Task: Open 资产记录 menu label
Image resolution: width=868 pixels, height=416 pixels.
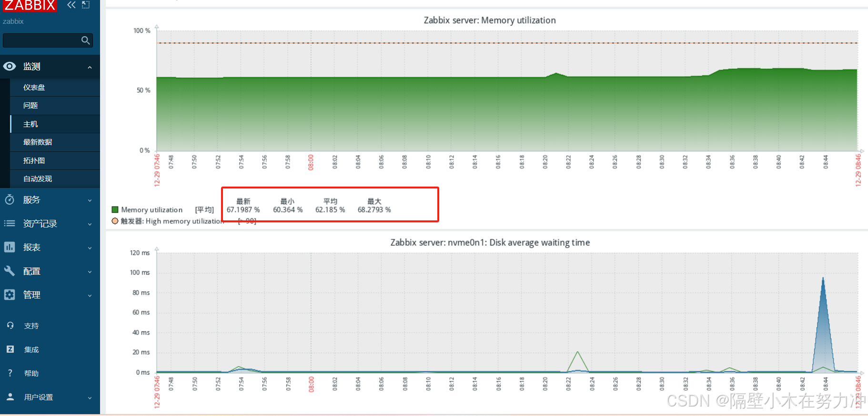Action: [x=40, y=224]
